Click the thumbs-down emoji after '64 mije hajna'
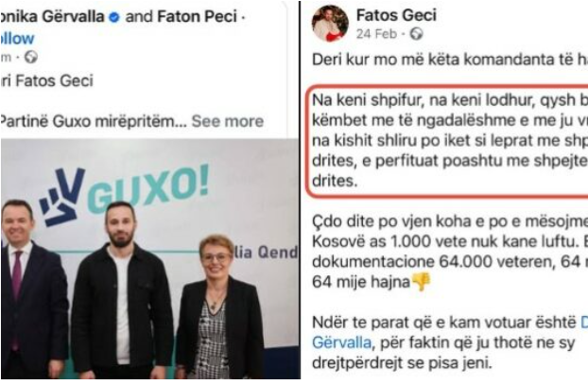 click(x=421, y=282)
